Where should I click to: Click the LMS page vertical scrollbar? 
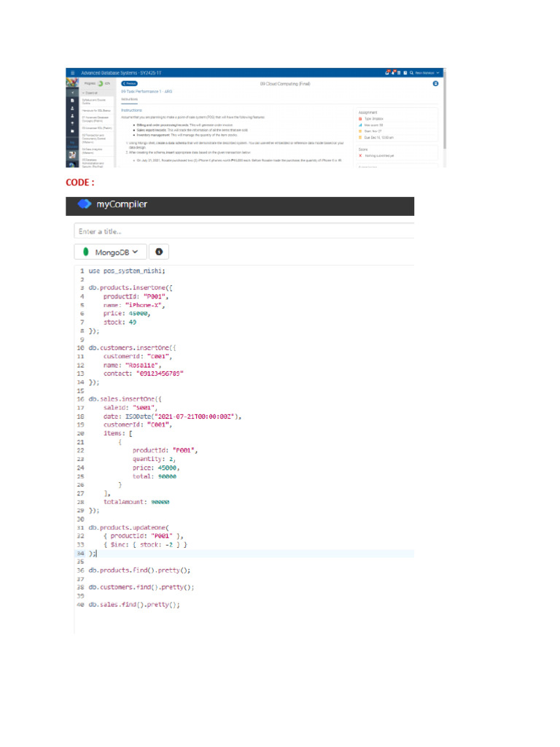tap(444, 109)
